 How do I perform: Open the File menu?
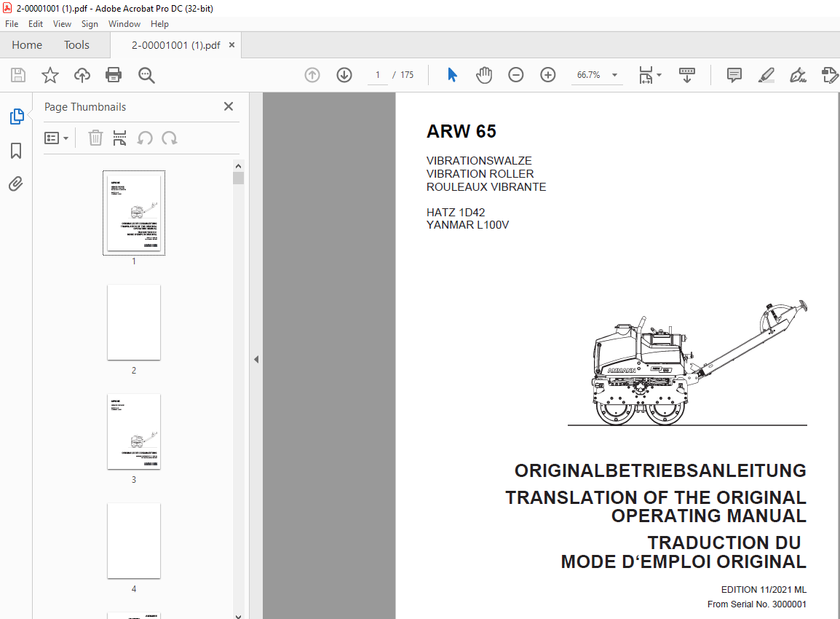[12, 23]
